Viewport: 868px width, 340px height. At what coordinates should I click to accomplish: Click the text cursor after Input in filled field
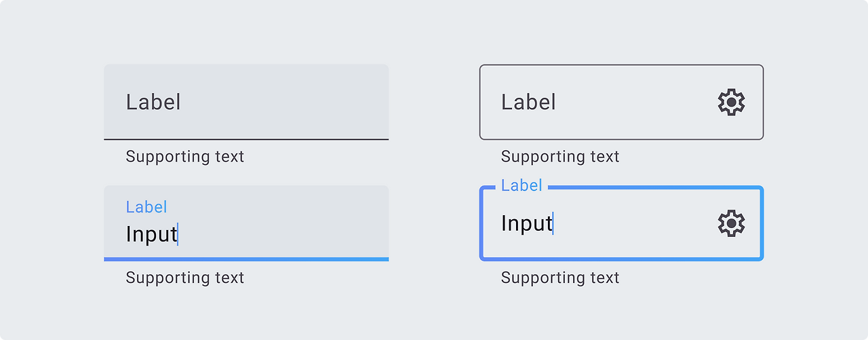tap(178, 234)
